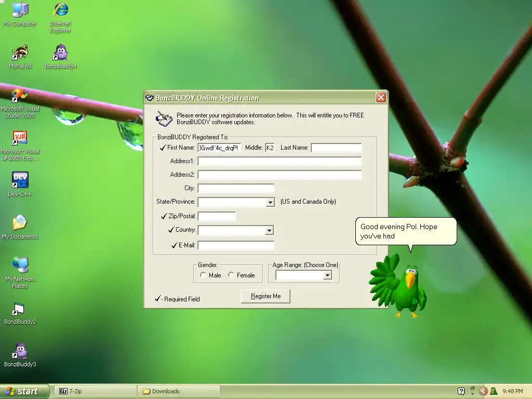Click the 'Required Field' legend text
The height and width of the screenshot is (399, 532).
pyautogui.click(x=182, y=299)
